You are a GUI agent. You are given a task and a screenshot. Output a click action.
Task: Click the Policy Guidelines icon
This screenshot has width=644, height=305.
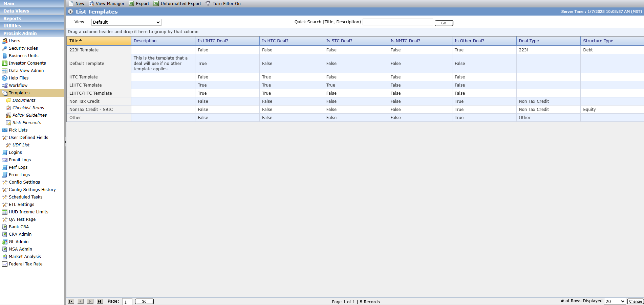click(8, 115)
